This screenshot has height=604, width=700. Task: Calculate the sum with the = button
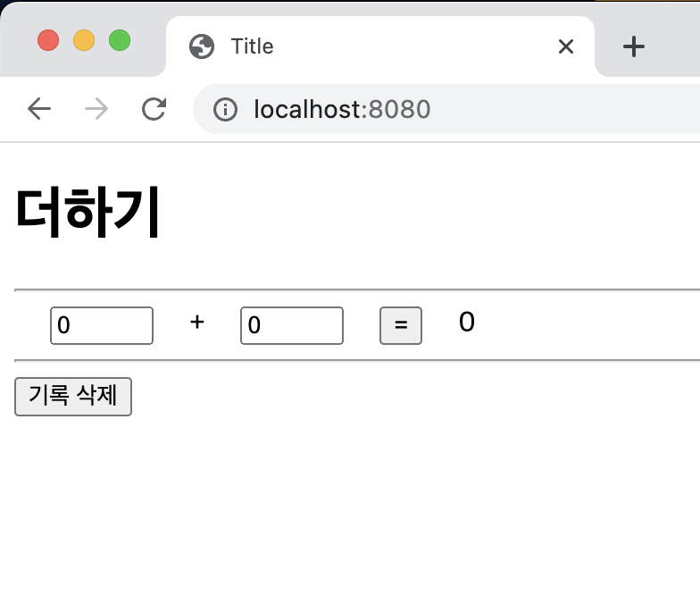[401, 325]
